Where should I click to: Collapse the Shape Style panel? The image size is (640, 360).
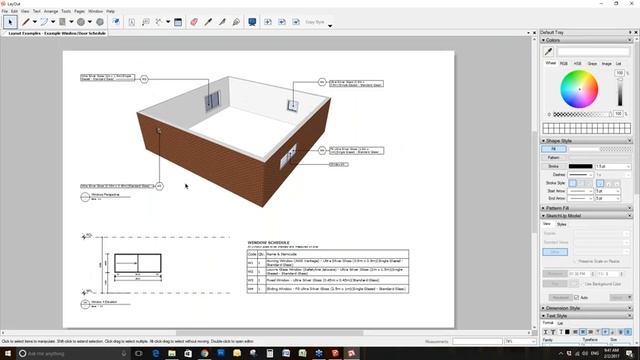pyautogui.click(x=543, y=140)
